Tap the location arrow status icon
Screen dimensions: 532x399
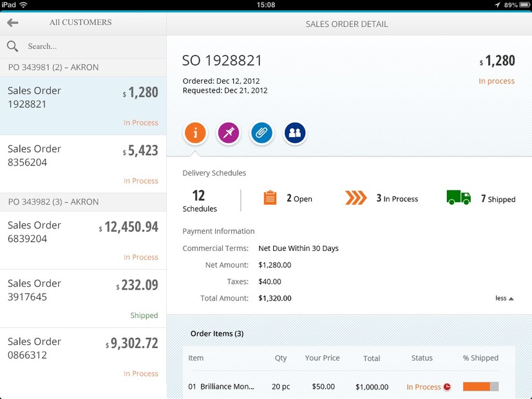497,5
